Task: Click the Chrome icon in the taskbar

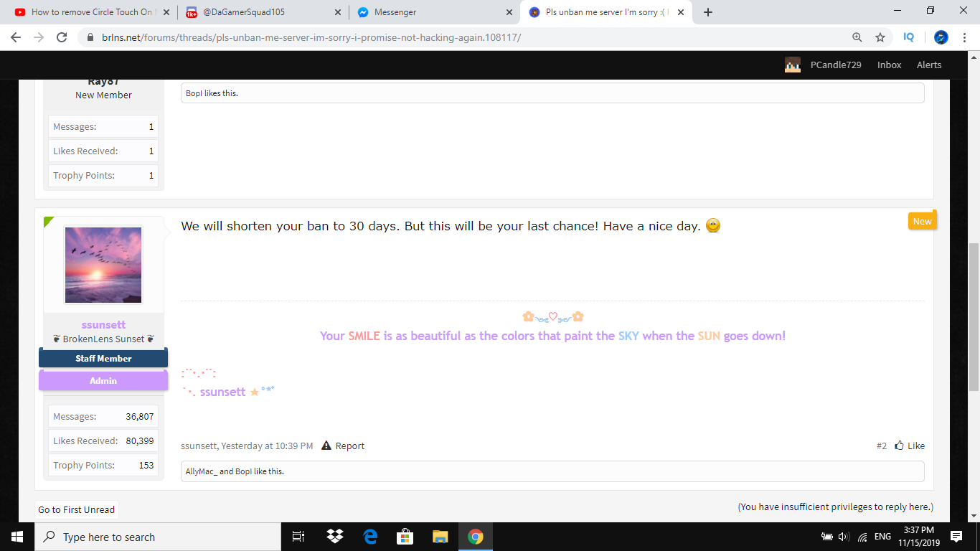Action: point(476,537)
